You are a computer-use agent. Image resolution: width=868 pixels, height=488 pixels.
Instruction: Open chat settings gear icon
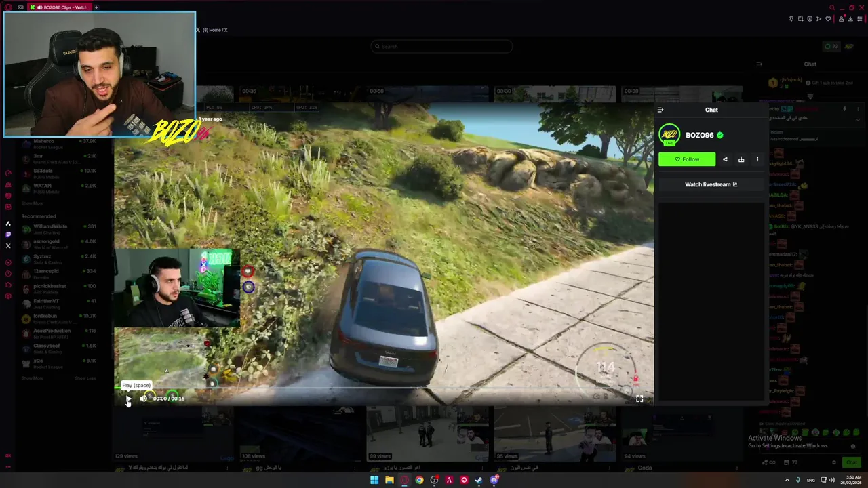tap(834, 462)
